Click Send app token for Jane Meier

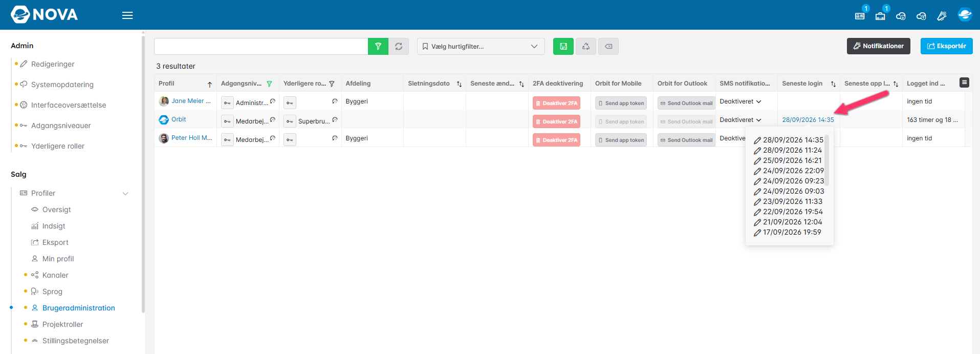pyautogui.click(x=621, y=103)
